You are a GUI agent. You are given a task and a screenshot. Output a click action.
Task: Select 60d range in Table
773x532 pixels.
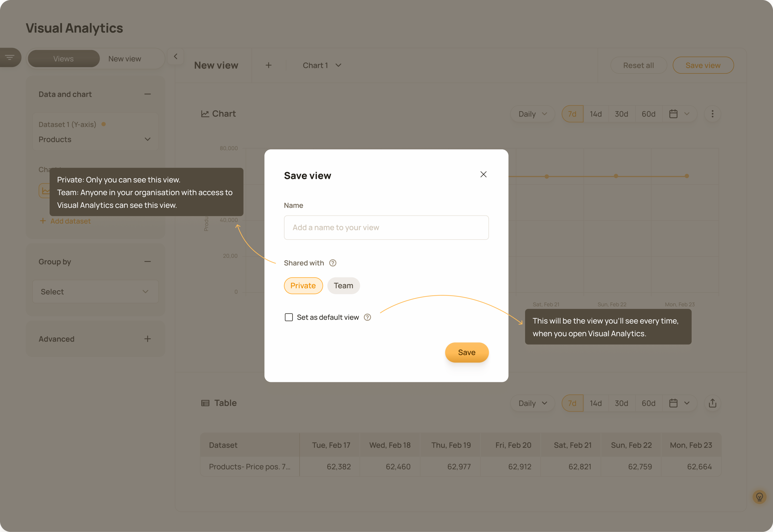point(649,403)
